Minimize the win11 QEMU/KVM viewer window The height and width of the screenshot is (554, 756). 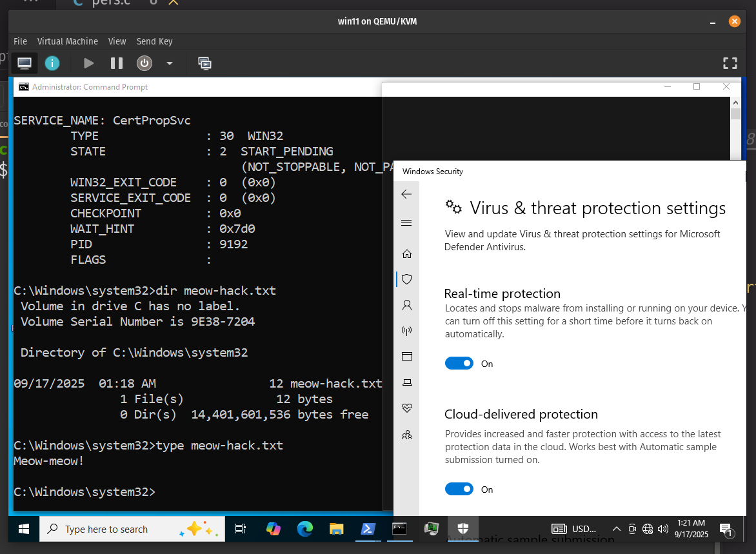tap(713, 22)
